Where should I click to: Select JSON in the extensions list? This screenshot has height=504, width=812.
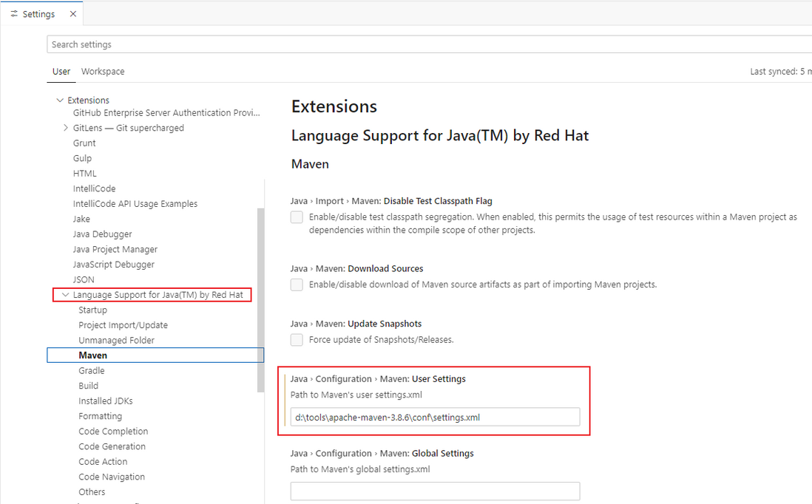point(84,279)
